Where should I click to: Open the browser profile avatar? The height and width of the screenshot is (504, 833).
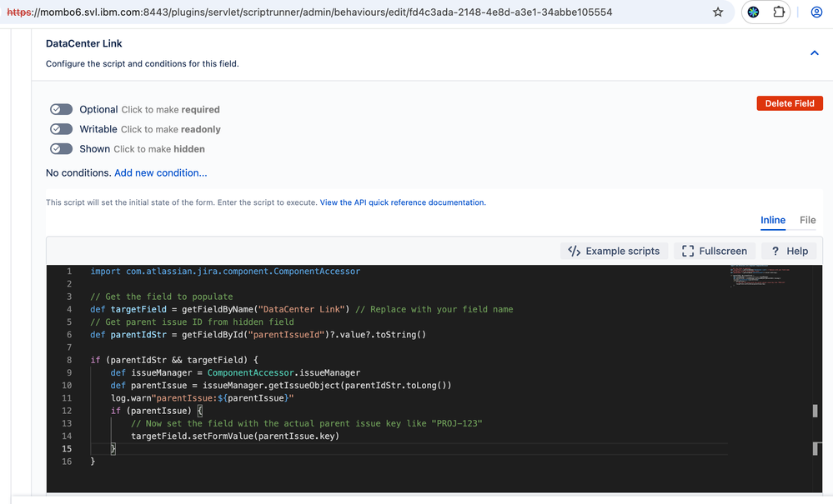(816, 12)
